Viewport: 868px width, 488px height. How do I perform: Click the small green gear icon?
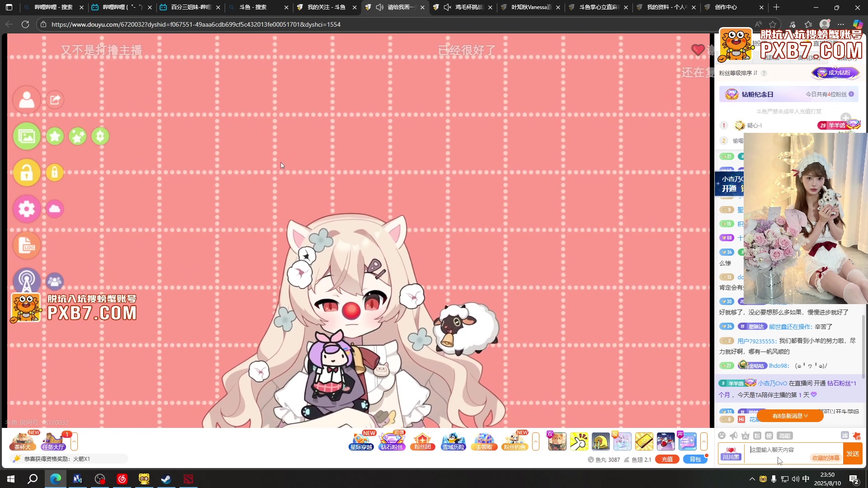point(100,136)
